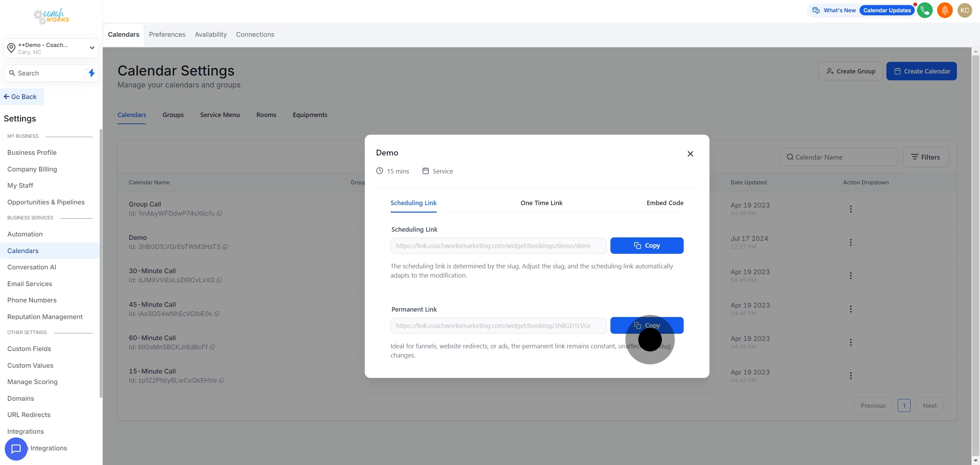
Task: Click the What's New announcements icon
Action: coord(816,10)
